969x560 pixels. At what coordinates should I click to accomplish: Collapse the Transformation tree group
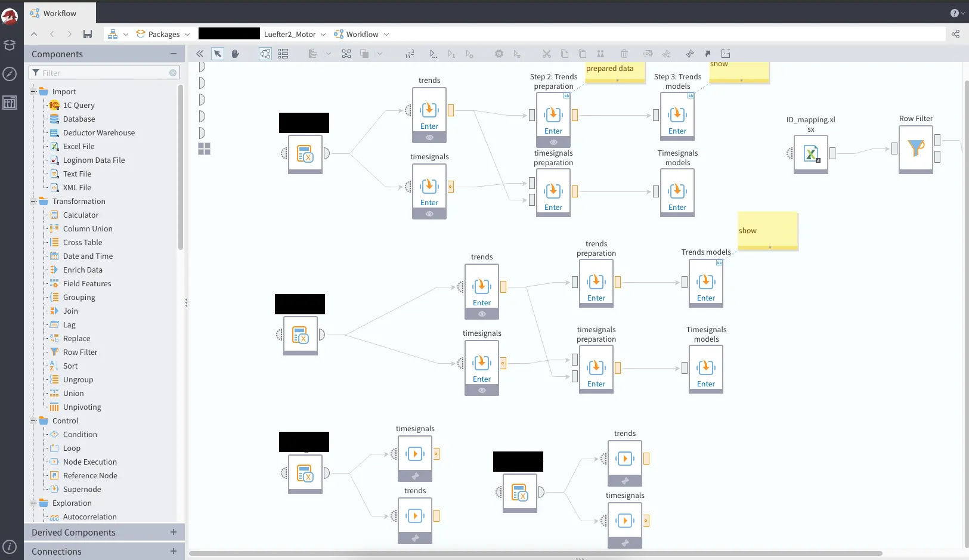[33, 201]
